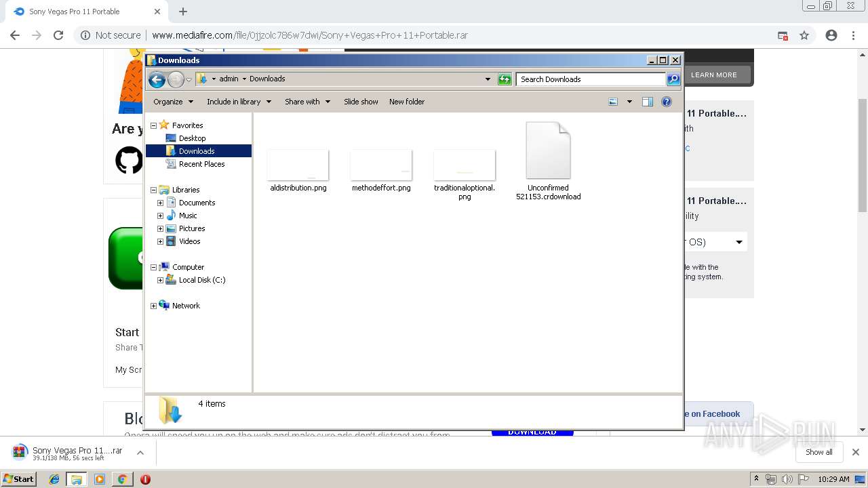Refresh the Downloads folder view
This screenshot has height=488, width=868.
click(505, 79)
